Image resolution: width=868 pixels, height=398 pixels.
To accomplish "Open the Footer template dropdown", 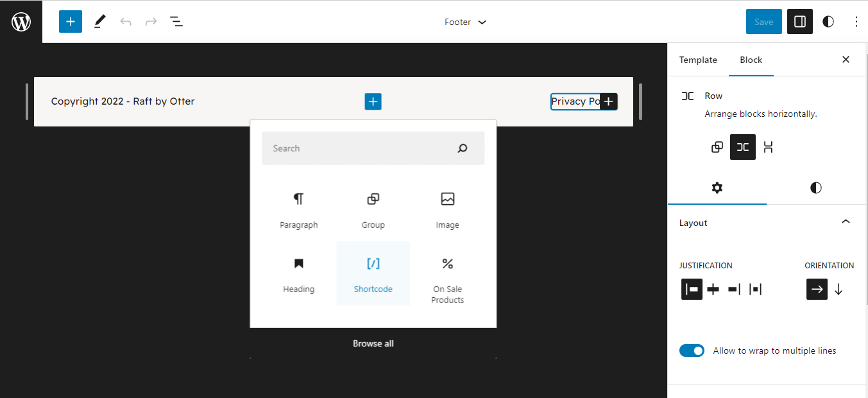I will [x=465, y=21].
